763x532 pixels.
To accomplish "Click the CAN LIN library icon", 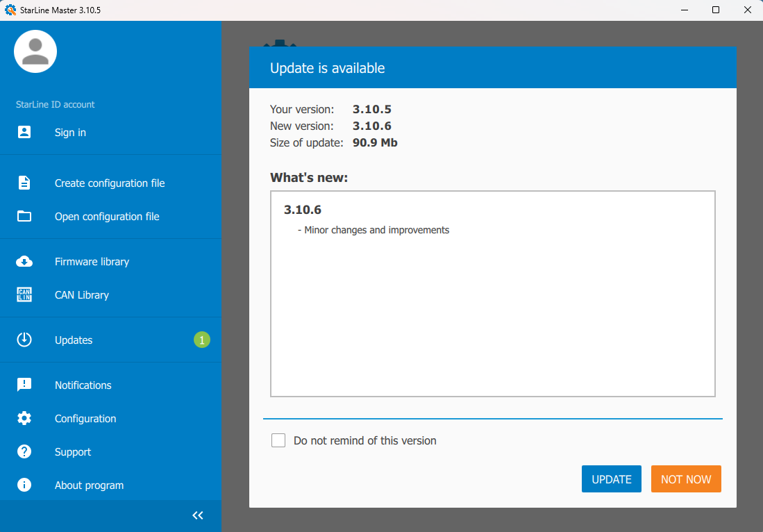I will (x=24, y=294).
